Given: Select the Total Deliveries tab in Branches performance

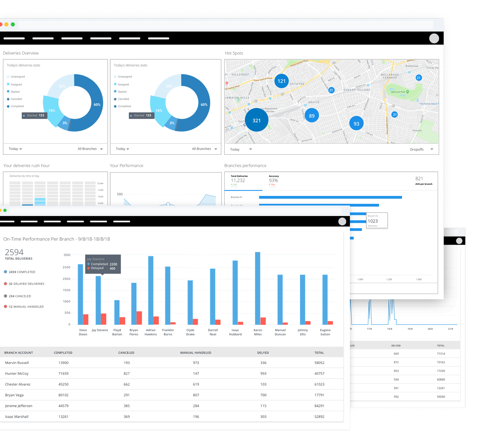Looking at the screenshot, I should pos(243,181).
